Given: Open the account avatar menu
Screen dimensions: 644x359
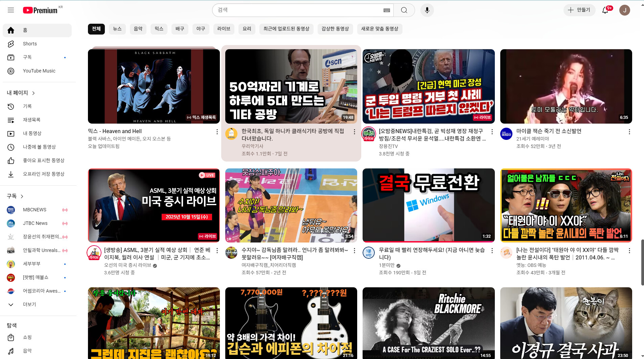Looking at the screenshot, I should click(x=625, y=10).
